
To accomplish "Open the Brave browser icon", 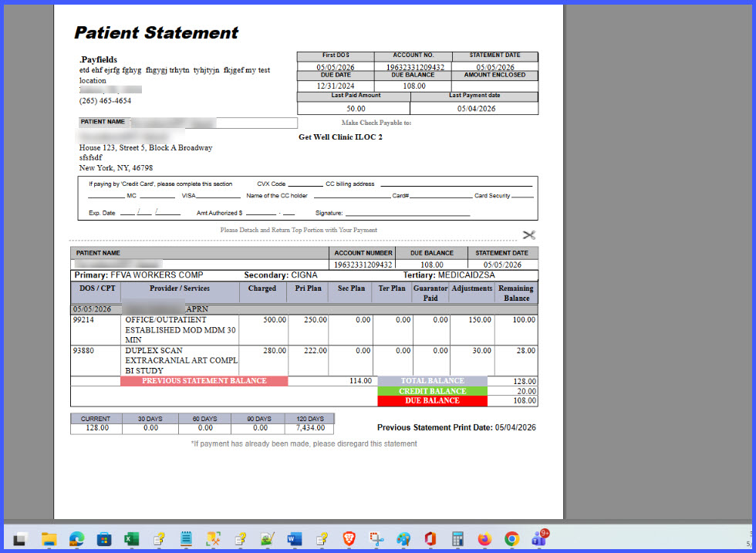I will (x=349, y=538).
